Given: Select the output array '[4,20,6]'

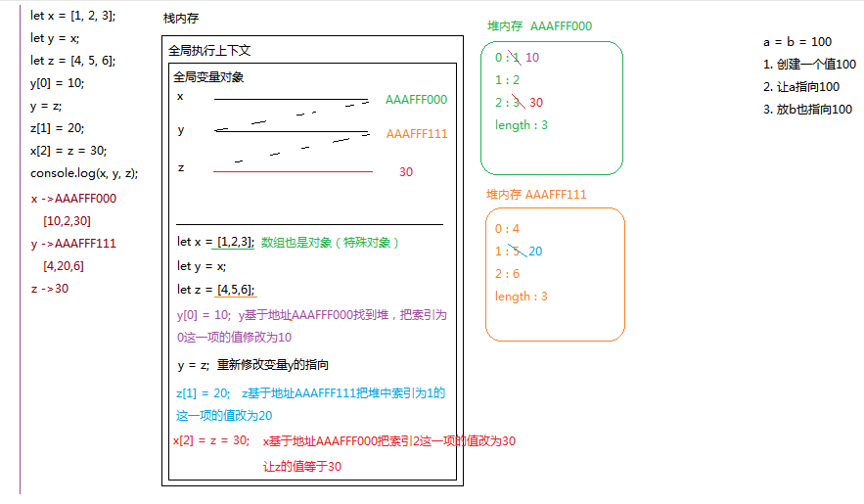Looking at the screenshot, I should (x=64, y=266).
